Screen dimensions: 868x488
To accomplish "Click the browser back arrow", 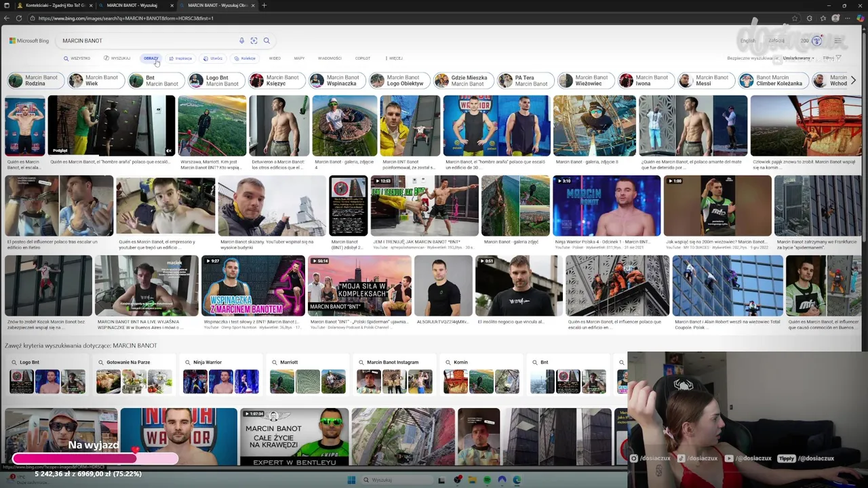I will [x=7, y=18].
